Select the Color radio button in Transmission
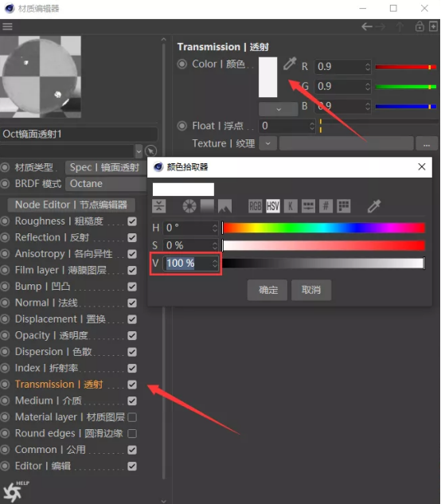The height and width of the screenshot is (504, 441). (x=182, y=64)
